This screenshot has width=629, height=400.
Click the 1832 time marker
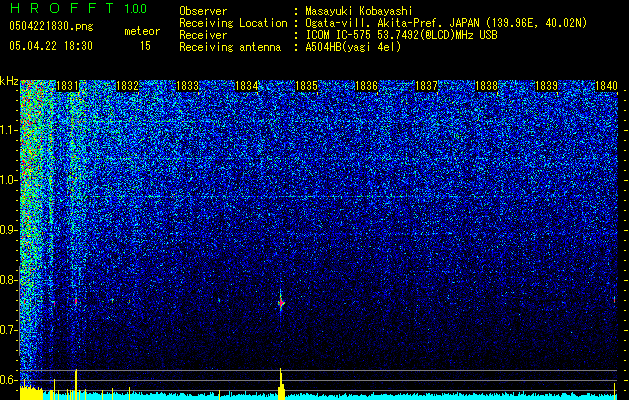127,86
